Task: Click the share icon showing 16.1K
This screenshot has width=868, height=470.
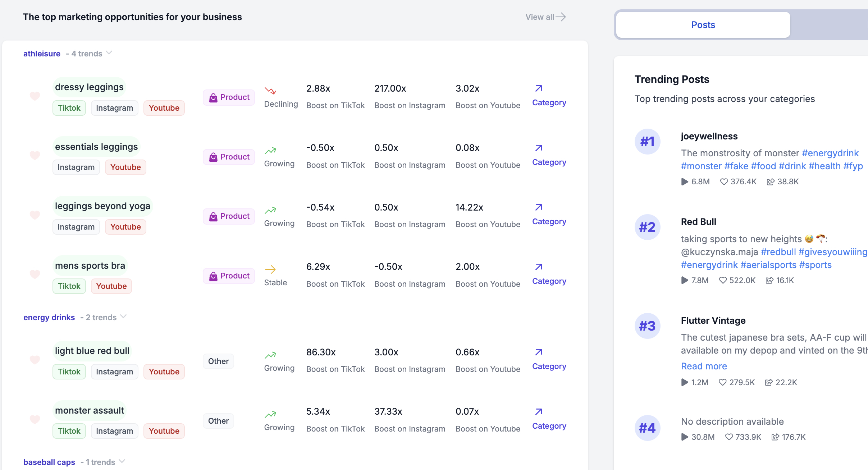Action: [769, 281]
